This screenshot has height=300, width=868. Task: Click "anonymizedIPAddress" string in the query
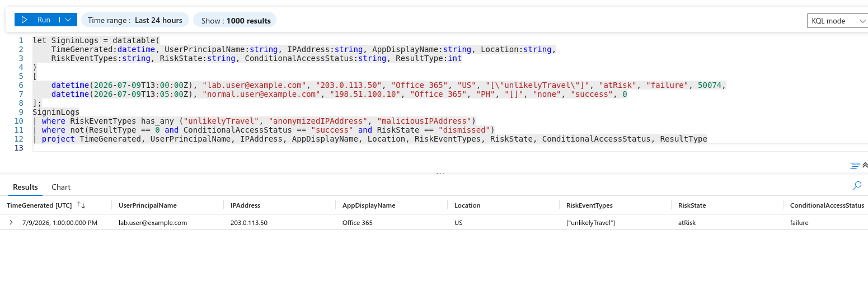pyautogui.click(x=318, y=121)
